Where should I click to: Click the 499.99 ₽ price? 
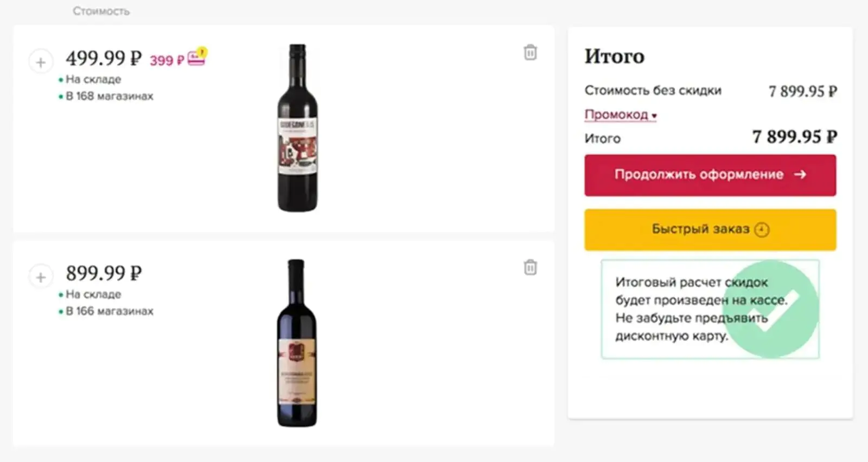pyautogui.click(x=103, y=58)
